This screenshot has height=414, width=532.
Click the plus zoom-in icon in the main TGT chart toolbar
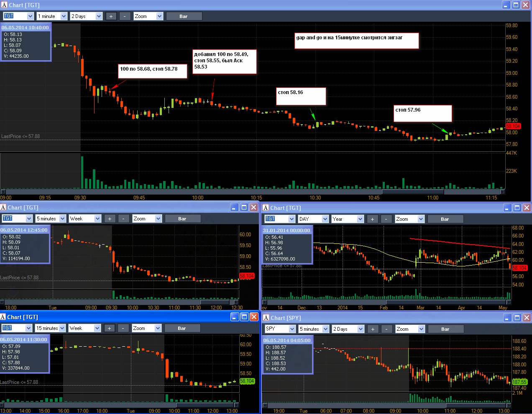pos(111,16)
